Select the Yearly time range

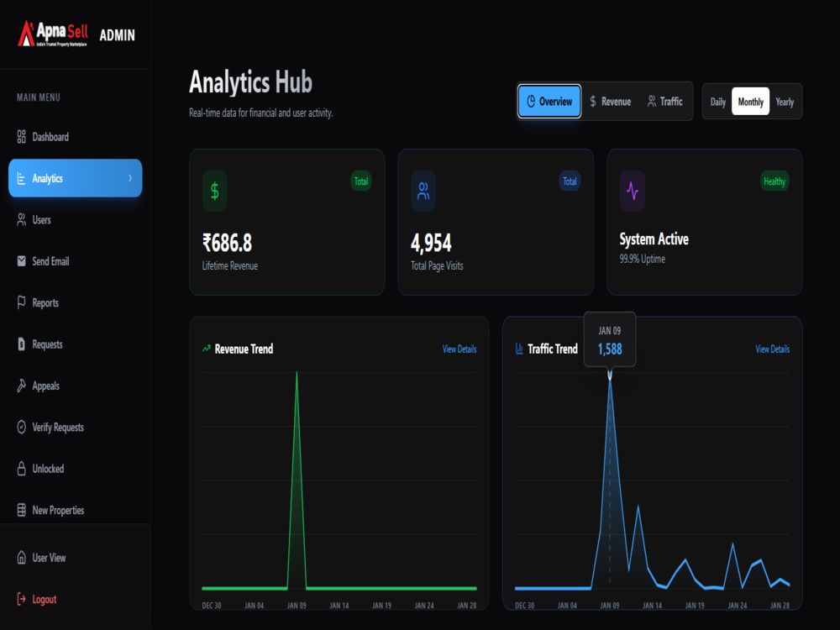(785, 102)
